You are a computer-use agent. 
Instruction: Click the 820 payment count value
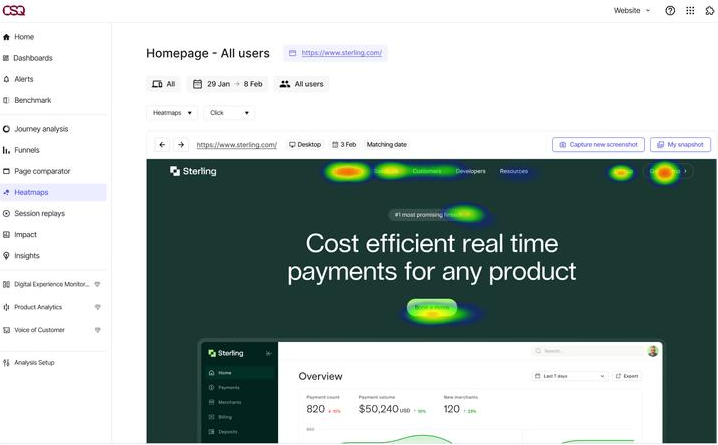coord(315,409)
